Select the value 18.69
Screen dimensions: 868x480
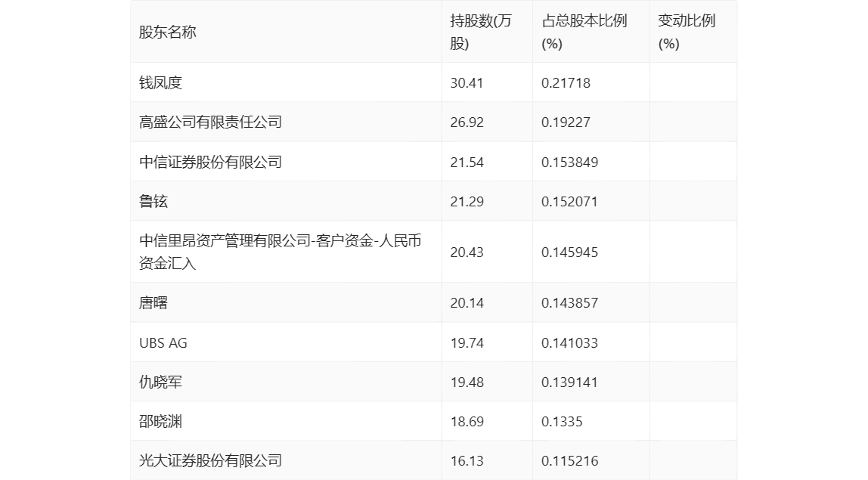coord(467,421)
